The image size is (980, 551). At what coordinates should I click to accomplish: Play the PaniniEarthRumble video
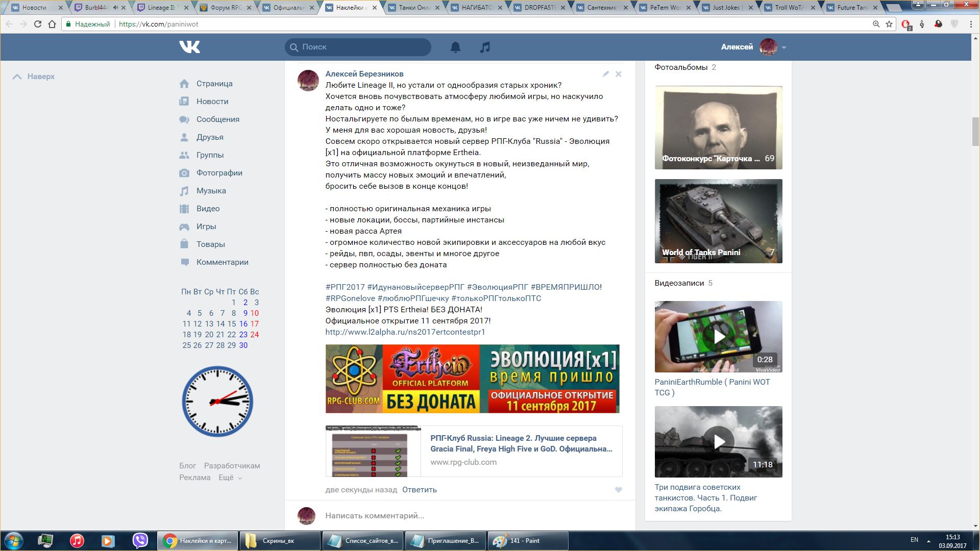(x=718, y=337)
